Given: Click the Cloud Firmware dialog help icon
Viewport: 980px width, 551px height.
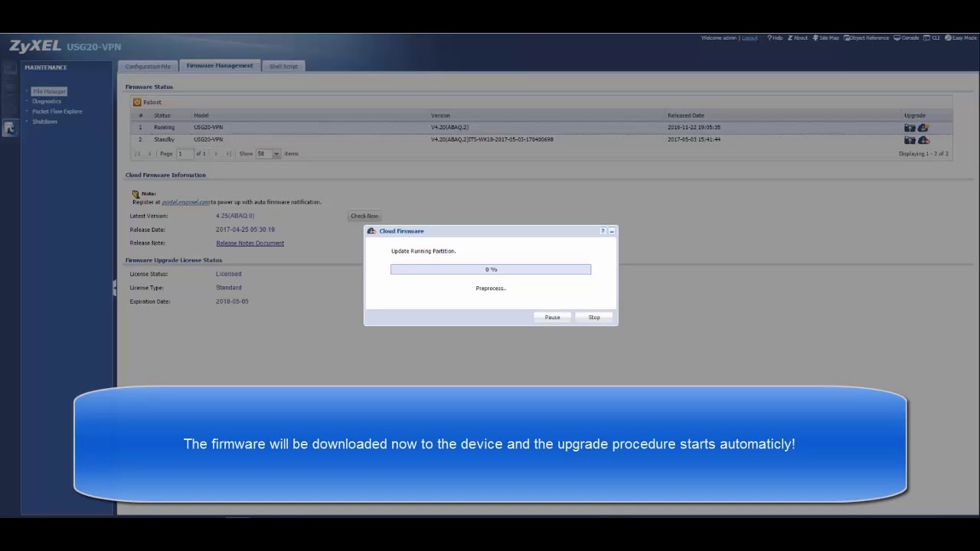Looking at the screenshot, I should [x=603, y=231].
